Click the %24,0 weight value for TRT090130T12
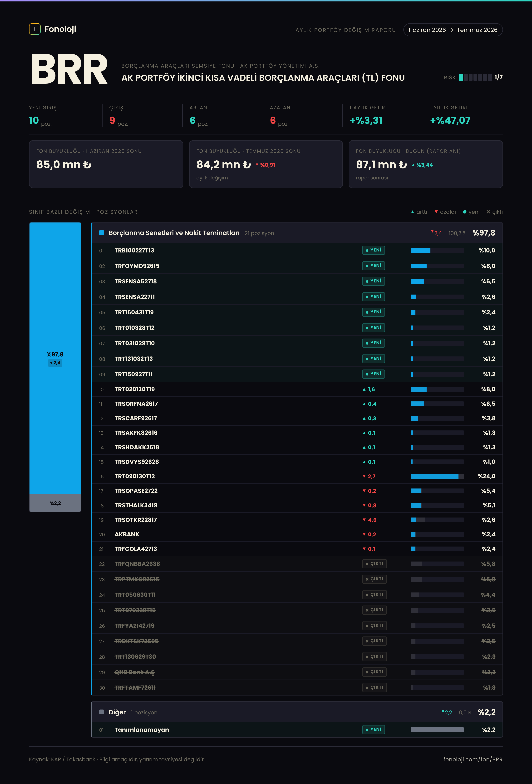 (487, 476)
